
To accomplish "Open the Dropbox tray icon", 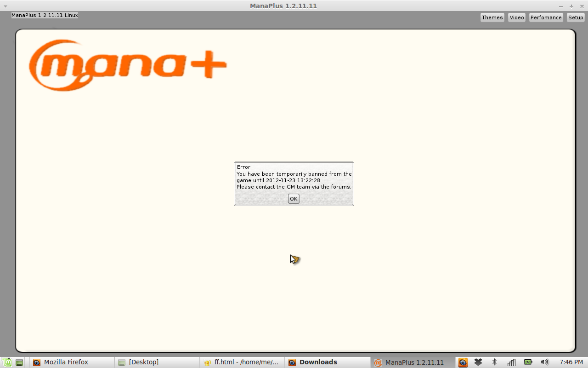I will pos(478,362).
